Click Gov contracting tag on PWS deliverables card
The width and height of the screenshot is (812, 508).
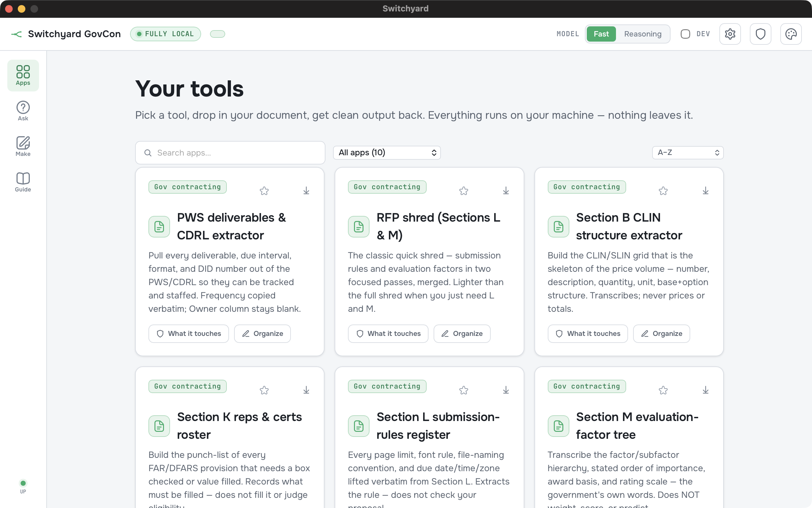[187, 187]
